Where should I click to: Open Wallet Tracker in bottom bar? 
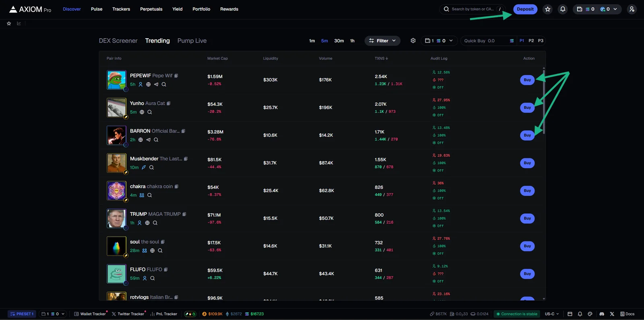tap(90, 314)
